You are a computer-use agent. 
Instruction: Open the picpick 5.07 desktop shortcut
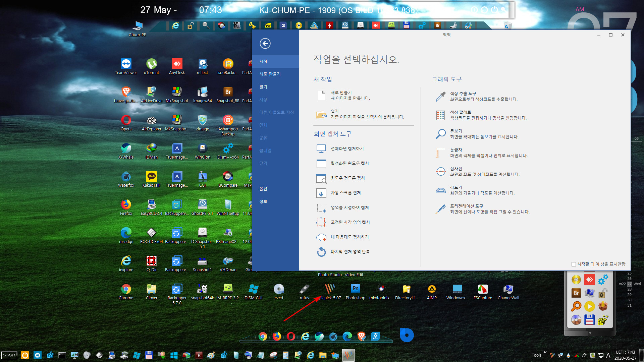pos(330,292)
